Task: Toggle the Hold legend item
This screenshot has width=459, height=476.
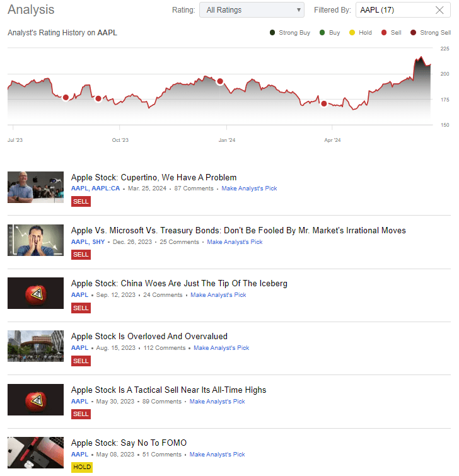Action: (x=361, y=33)
